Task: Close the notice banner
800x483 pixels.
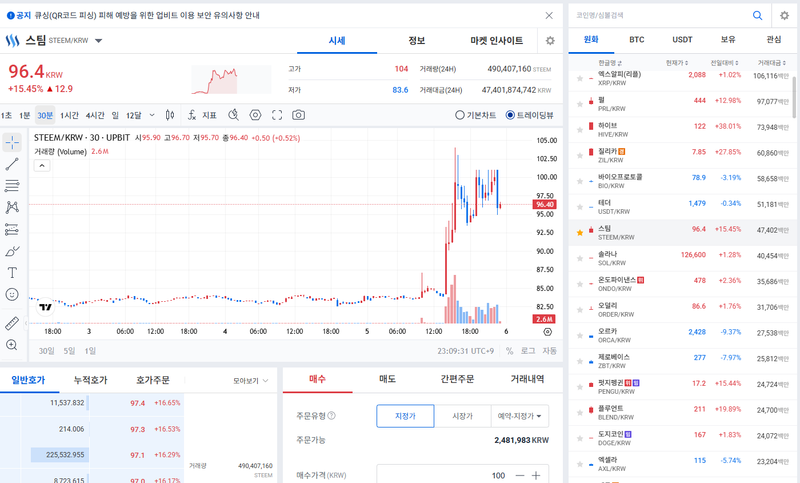Action: (549, 15)
